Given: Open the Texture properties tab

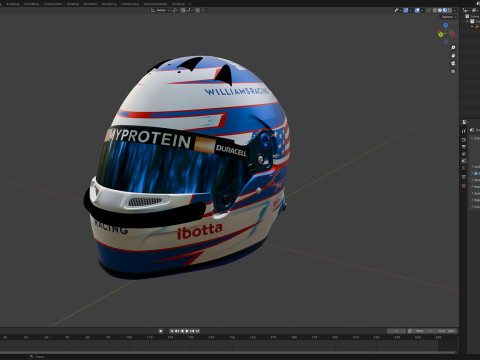Looking at the screenshot, I should point(464,186).
